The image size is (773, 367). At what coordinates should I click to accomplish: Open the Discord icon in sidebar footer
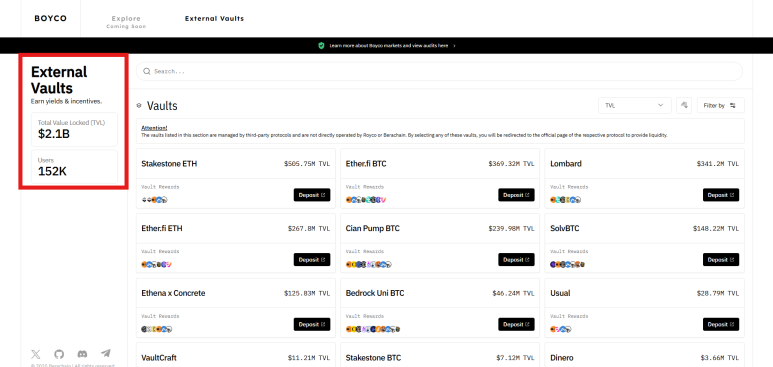coord(82,354)
